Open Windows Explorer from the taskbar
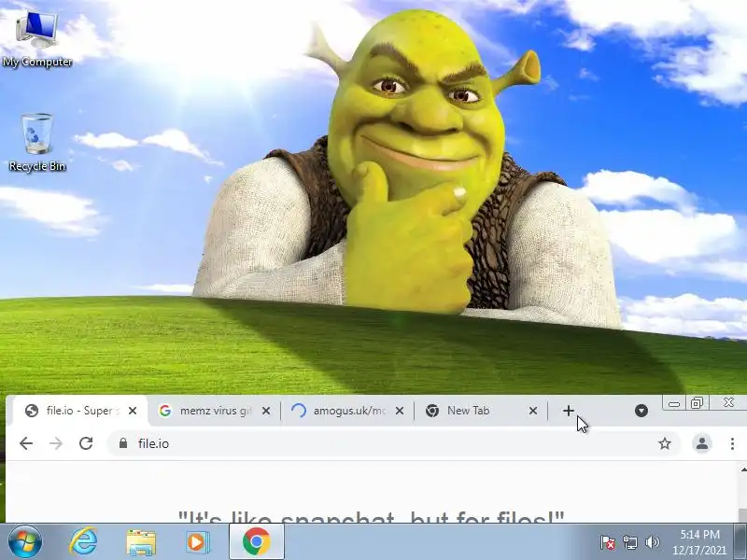 point(141,542)
